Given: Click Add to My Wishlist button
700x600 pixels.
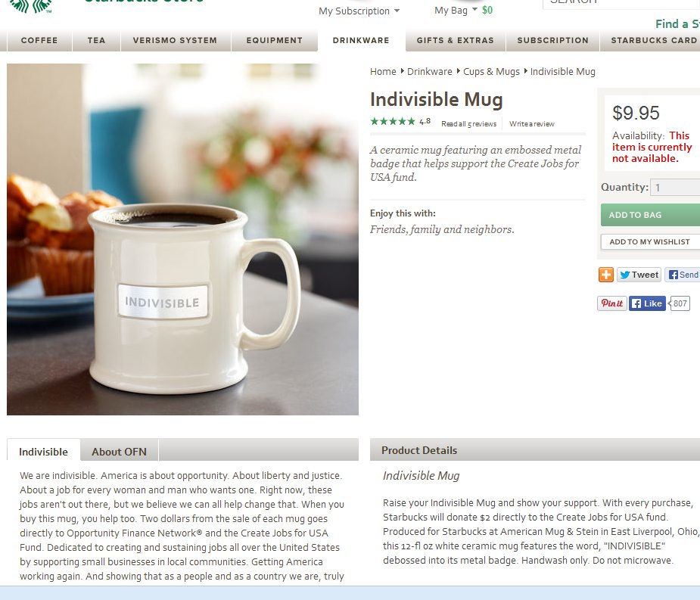Looking at the screenshot, I should [x=651, y=241].
